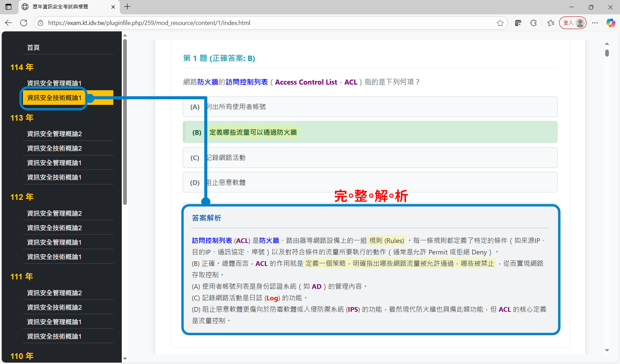This screenshot has height=364, width=620.
Task: Launch Copilot from toolbar icon
Action: (611, 23)
